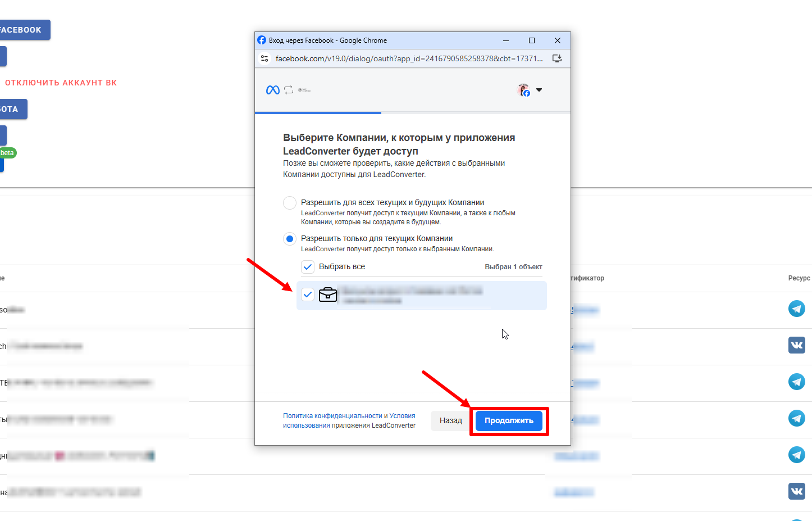Click the facebook.com URL in address bar

(409, 58)
